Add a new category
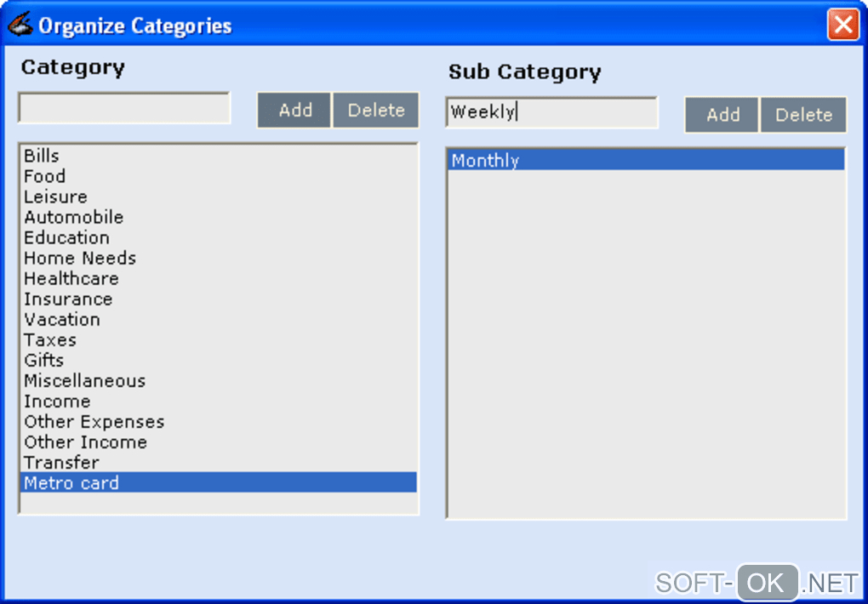 tap(294, 110)
